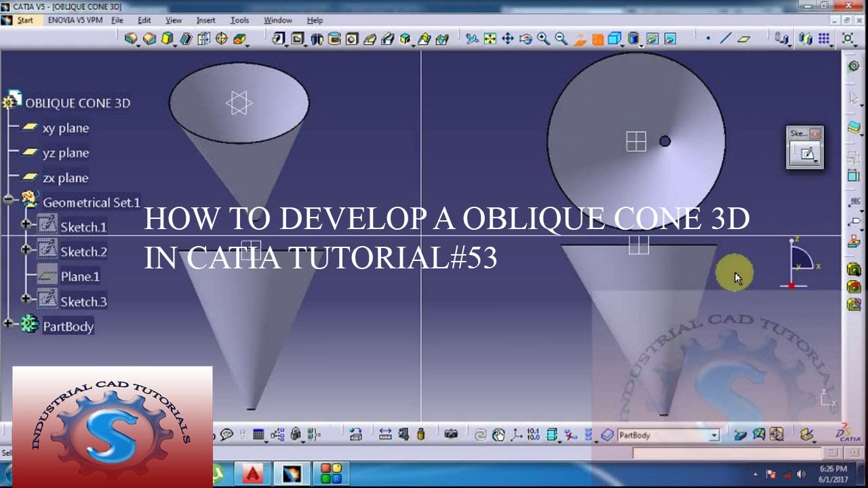
Task: Open the isometric quick view cube icon
Action: [615, 39]
